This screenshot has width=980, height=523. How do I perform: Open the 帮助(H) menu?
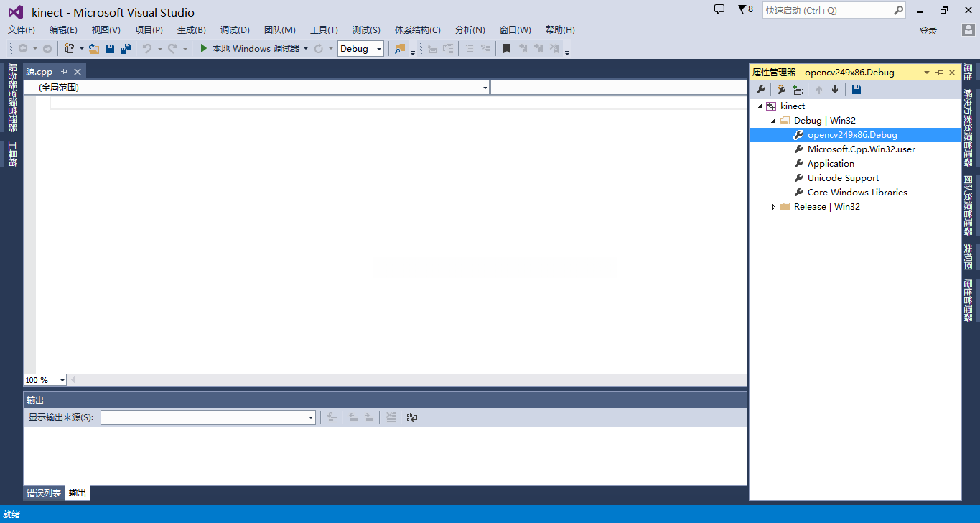[560, 30]
